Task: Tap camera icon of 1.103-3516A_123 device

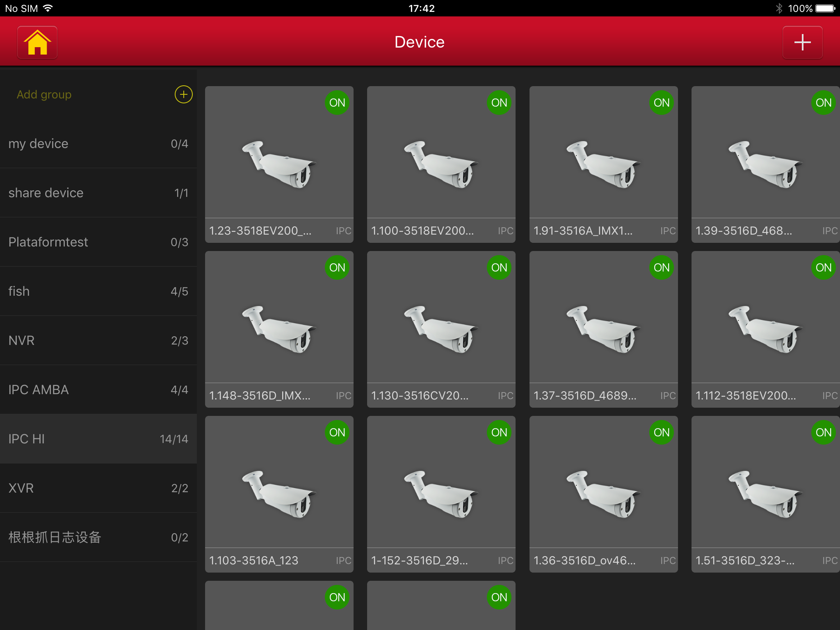Action: click(279, 494)
